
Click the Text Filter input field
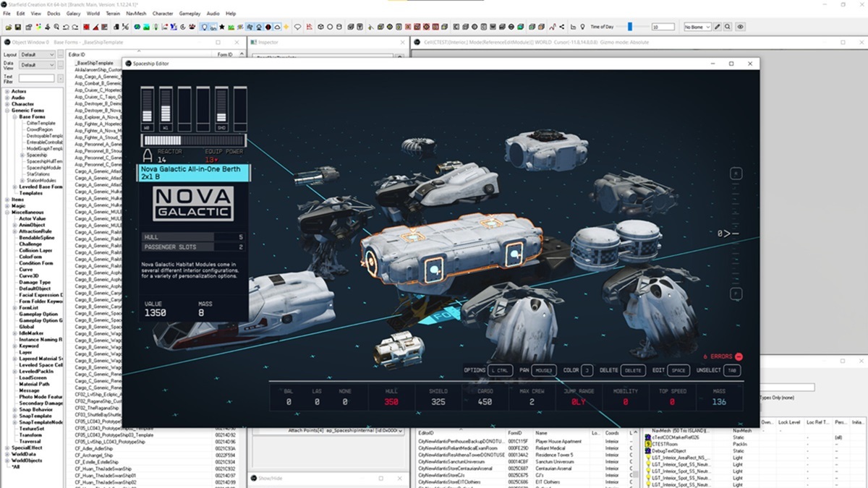click(36, 78)
